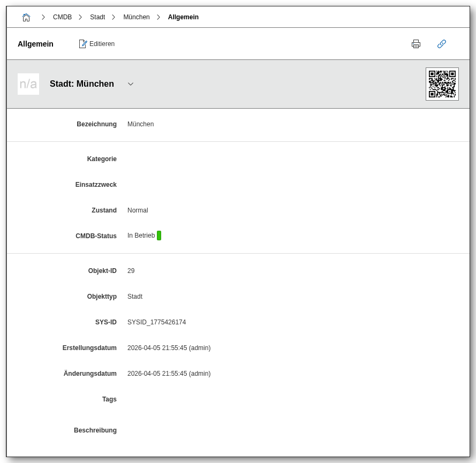Viewport: 476px width, 463px height.
Task: Click the Editieren button
Action: pos(97,44)
